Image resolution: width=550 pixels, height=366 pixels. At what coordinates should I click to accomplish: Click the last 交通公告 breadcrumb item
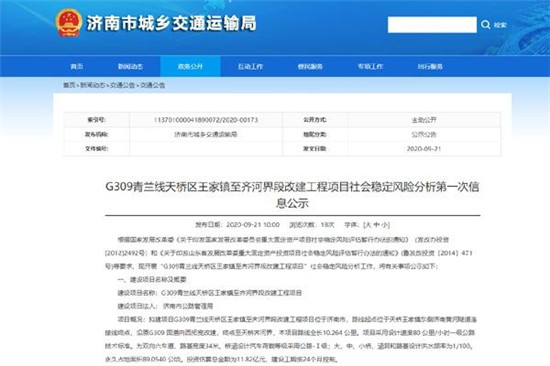(x=153, y=85)
